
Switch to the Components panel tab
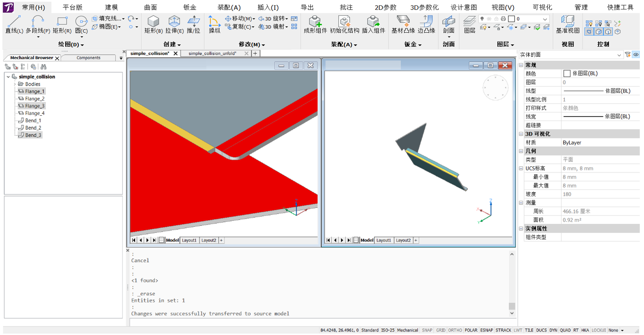[x=88, y=58]
